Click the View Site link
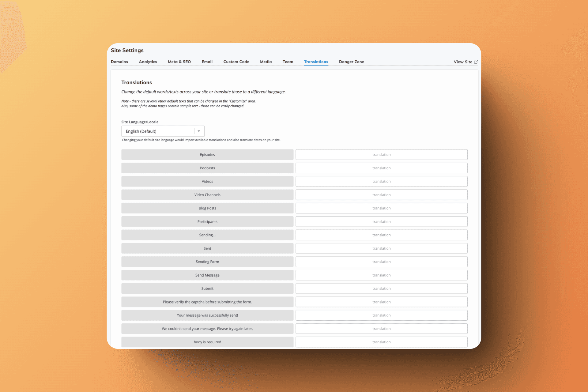Viewport: 588px width, 392px height. coord(462,62)
